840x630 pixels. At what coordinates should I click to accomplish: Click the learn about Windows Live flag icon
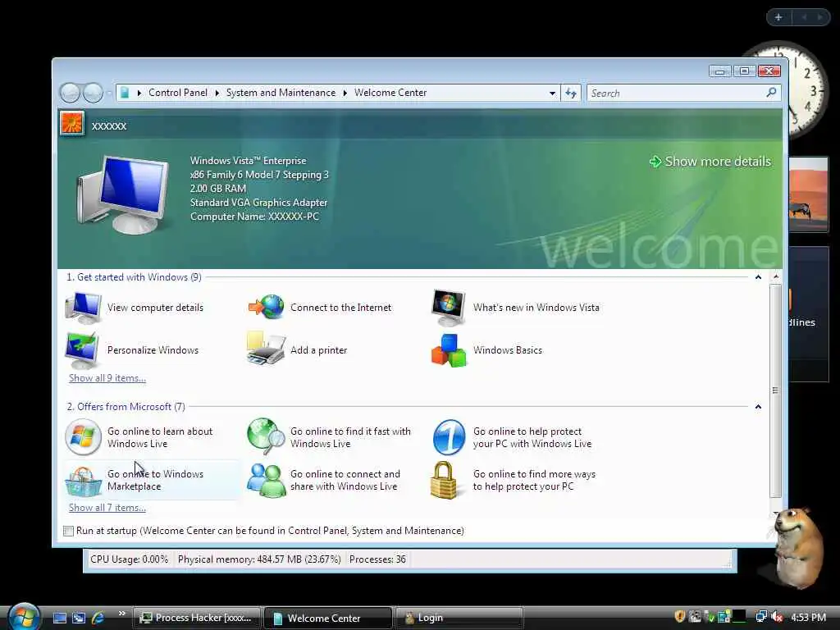coord(83,437)
